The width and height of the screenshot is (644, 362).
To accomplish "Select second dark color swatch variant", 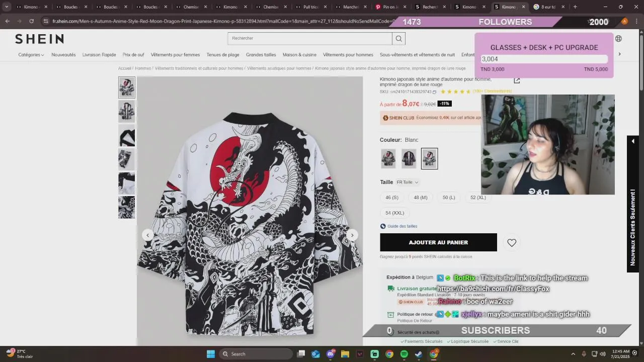I will click(x=409, y=158).
